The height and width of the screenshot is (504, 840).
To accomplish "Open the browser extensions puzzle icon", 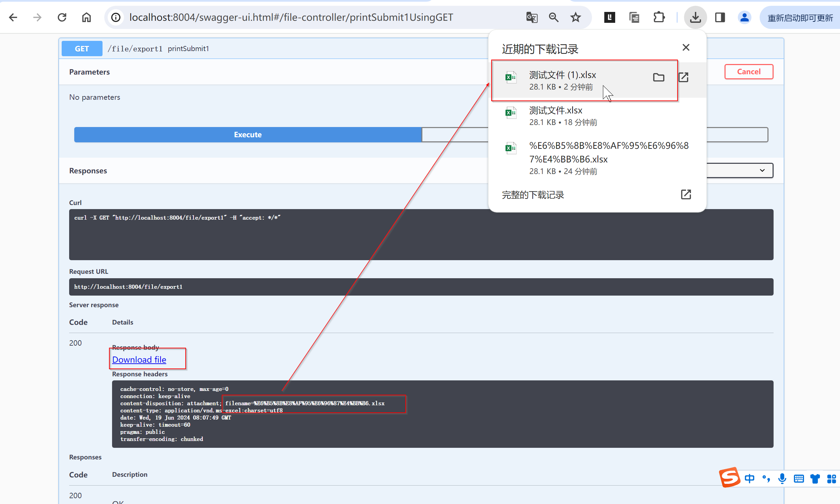I will point(659,17).
